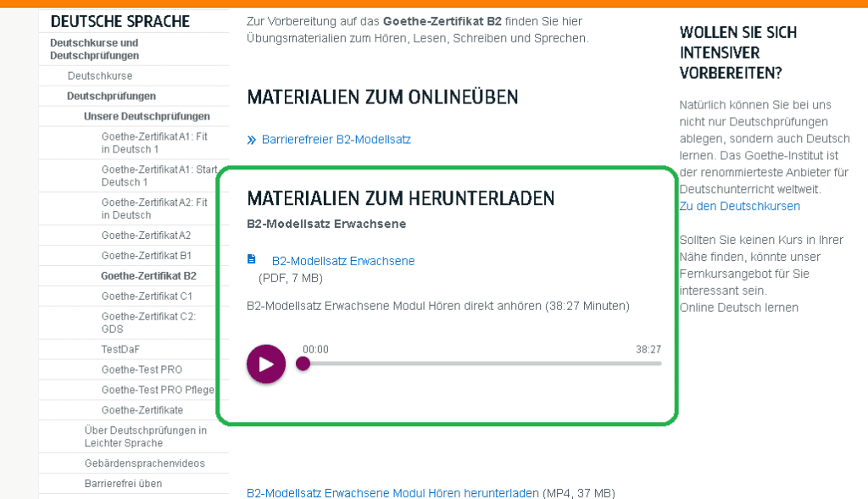Click the MATERIALIEN ZUM ONLINEÜBEN heading
Screen dimensions: 868x499
[382, 97]
